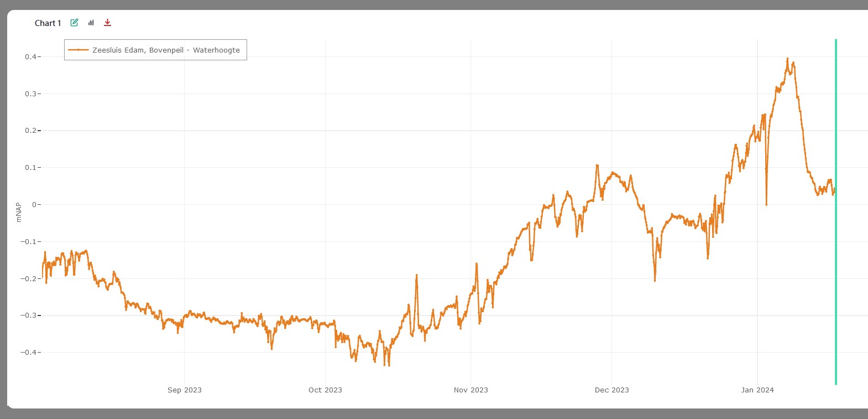Click the 0.4 y-axis tick label
Viewport: 868px width, 419px height.
click(x=30, y=57)
